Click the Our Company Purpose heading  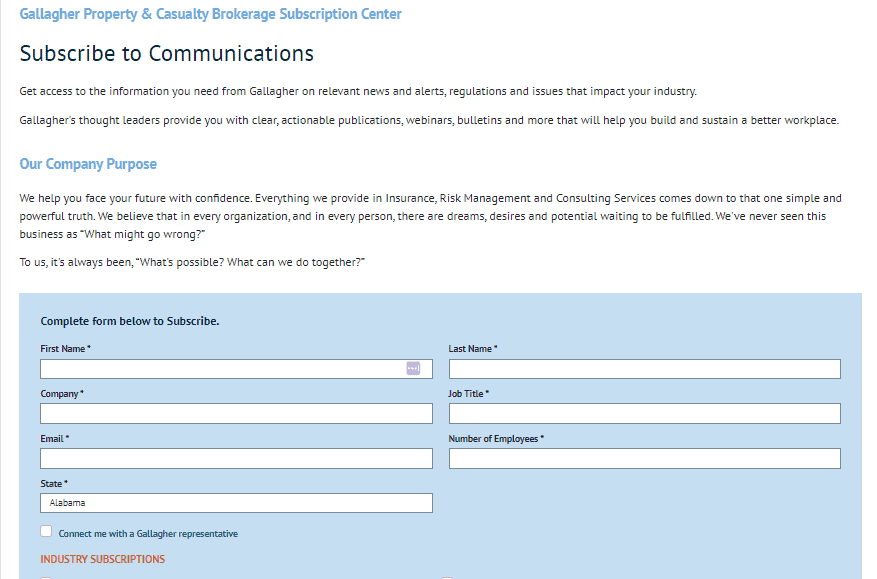coord(88,164)
